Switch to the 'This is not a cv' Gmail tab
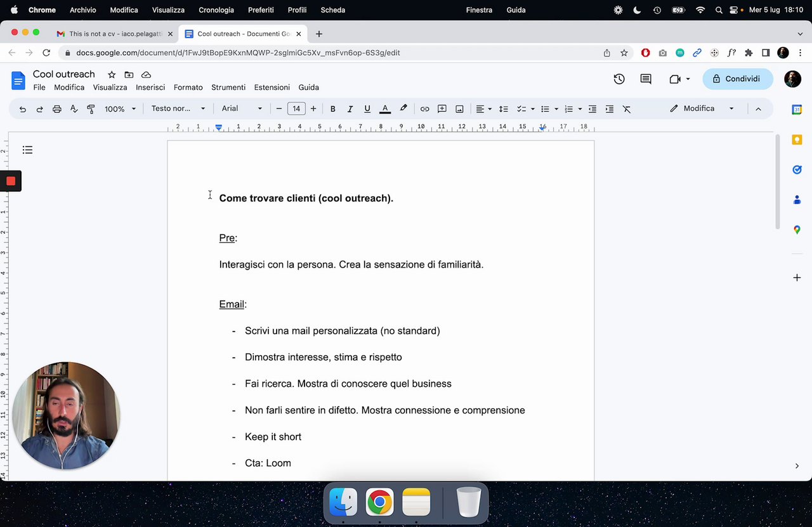Screen dimensions: 812x527 [114, 34]
